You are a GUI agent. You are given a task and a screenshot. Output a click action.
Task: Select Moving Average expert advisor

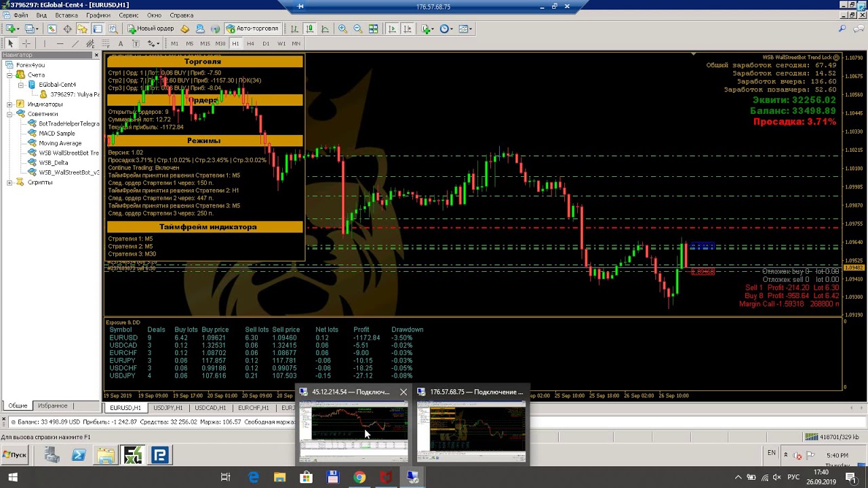coord(60,143)
